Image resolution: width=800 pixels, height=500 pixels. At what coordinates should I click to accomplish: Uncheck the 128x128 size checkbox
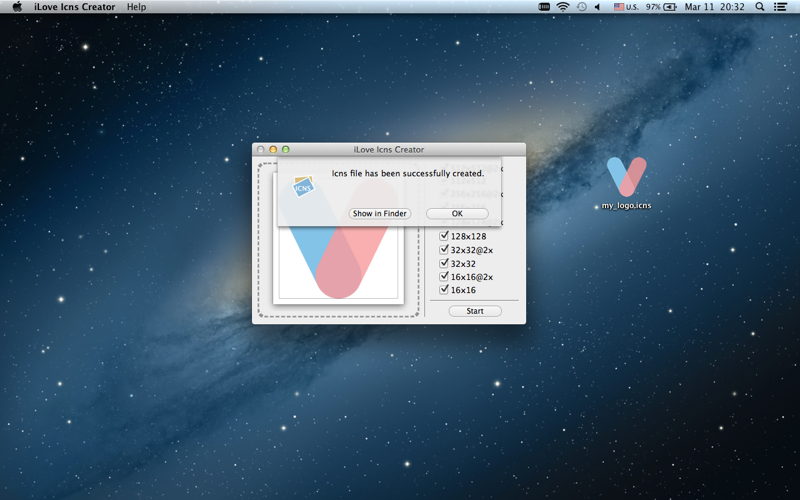(x=444, y=236)
